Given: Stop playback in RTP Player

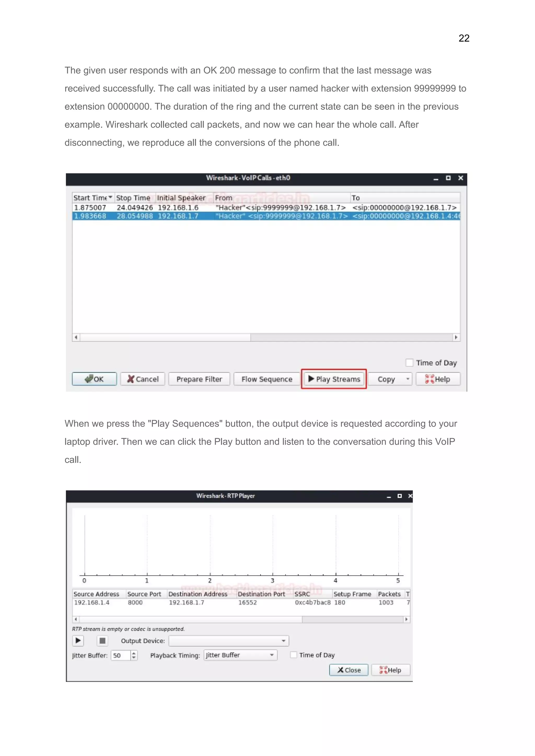Looking at the screenshot, I should coord(102,640).
